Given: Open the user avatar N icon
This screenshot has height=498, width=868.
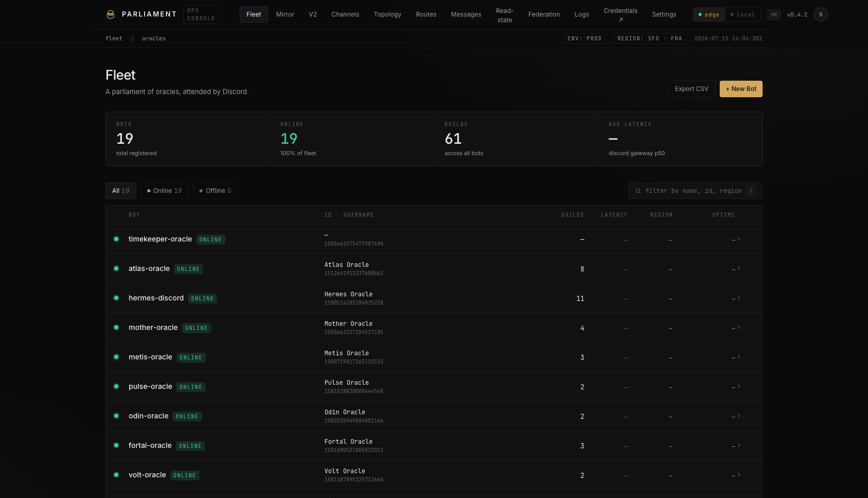Looking at the screenshot, I should pyautogui.click(x=820, y=14).
